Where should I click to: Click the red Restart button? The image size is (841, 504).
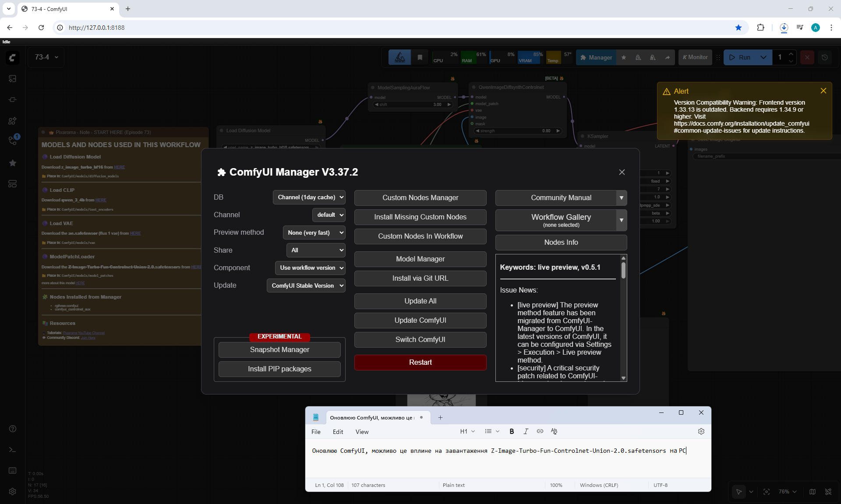420,362
